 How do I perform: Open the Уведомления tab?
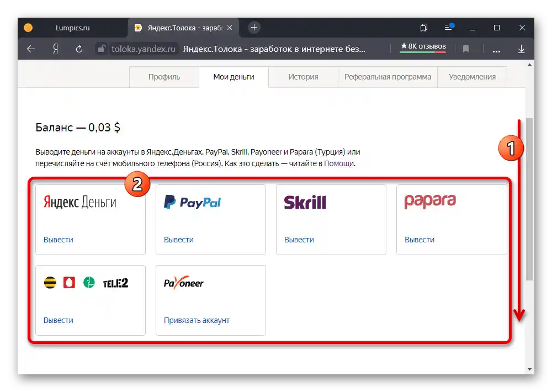coord(472,77)
